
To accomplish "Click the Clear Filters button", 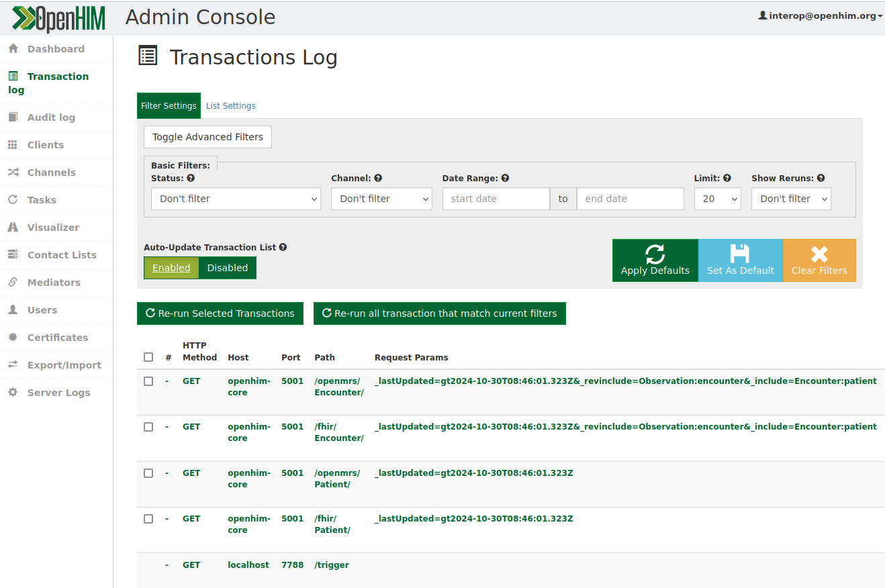I will click(x=819, y=260).
